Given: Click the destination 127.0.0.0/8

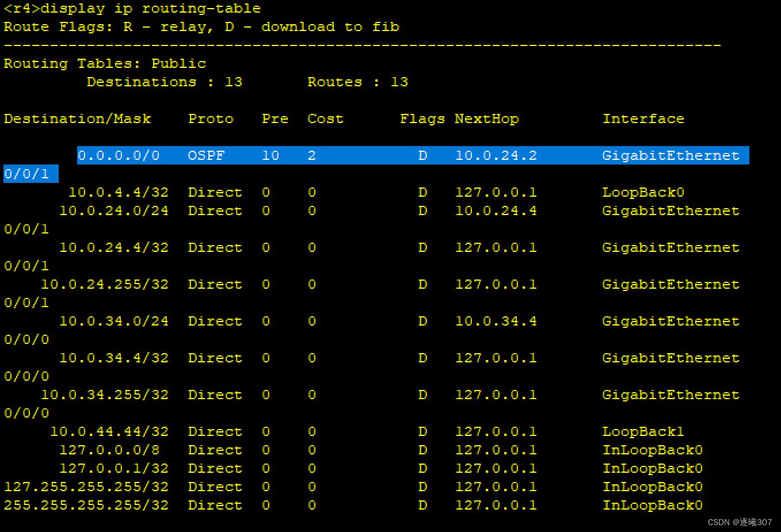Looking at the screenshot, I should click(x=109, y=450).
